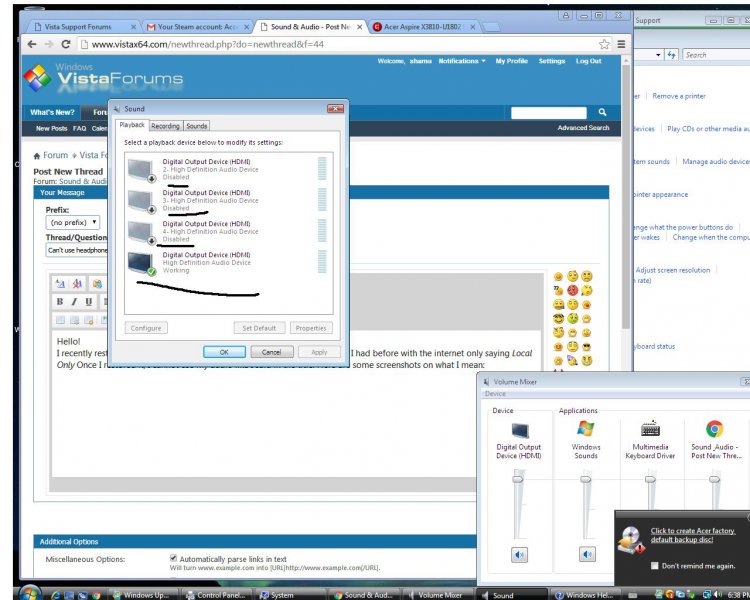
Task: Click the Italic formatting button in editor
Action: pos(74,301)
